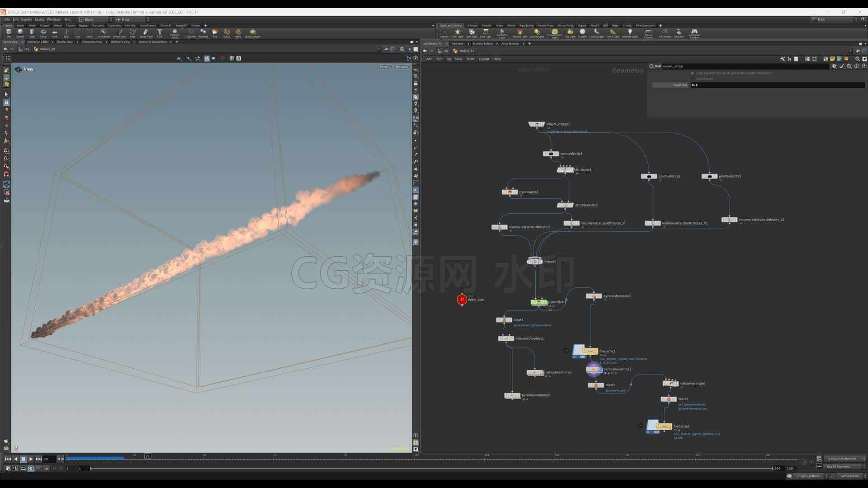Open the Auto Update dropdown

pos(851,476)
